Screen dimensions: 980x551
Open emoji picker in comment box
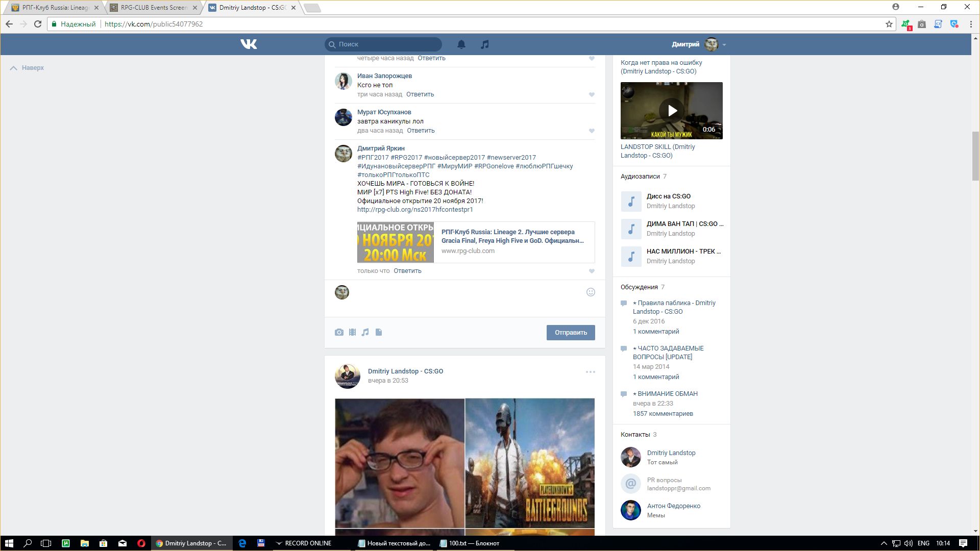(x=591, y=292)
